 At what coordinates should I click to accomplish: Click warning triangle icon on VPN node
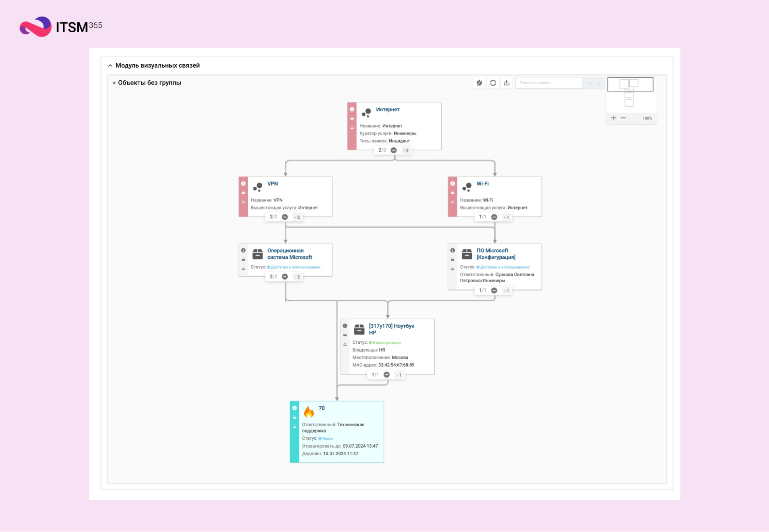[x=243, y=202]
